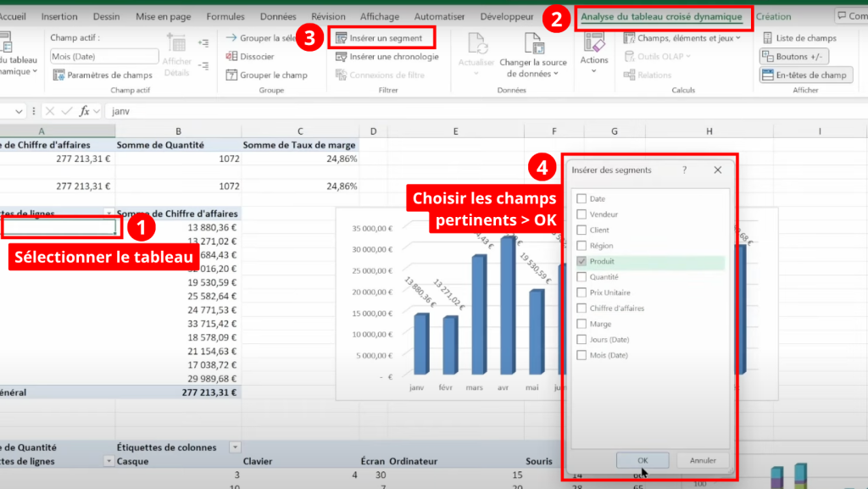
Task: Check the Prix Unitaire checkbox
Action: (581, 292)
